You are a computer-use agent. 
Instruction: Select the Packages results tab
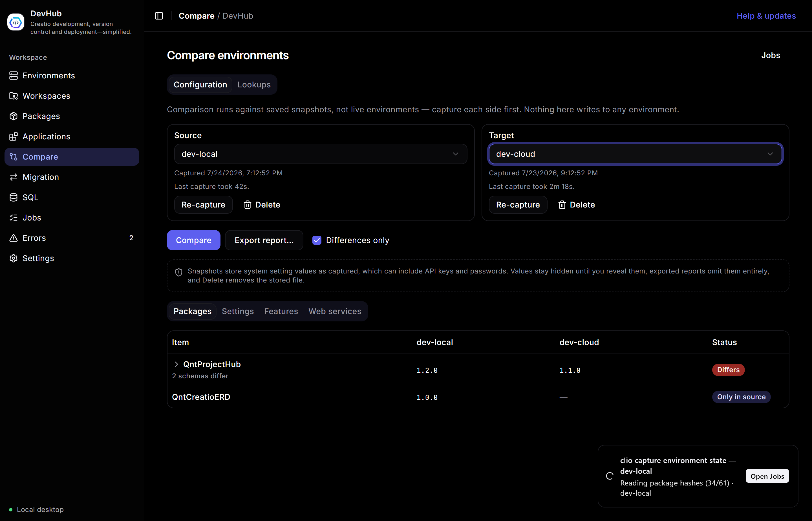[193, 311]
